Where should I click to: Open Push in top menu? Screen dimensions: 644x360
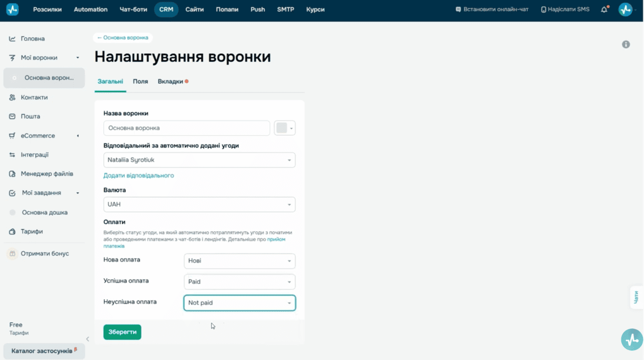tap(258, 10)
